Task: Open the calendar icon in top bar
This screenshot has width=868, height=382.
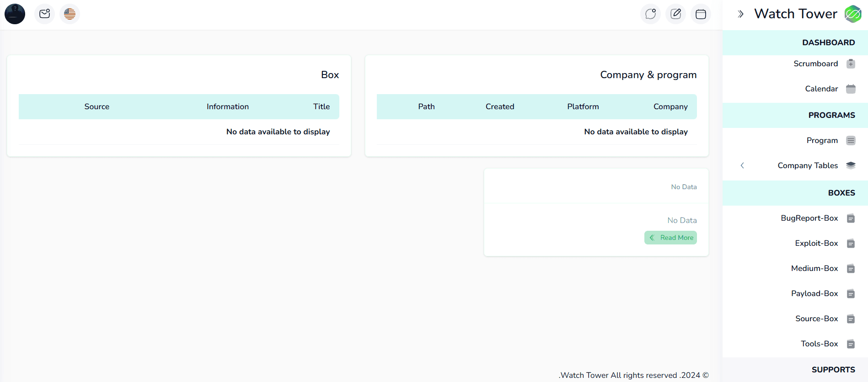Action: tap(701, 14)
